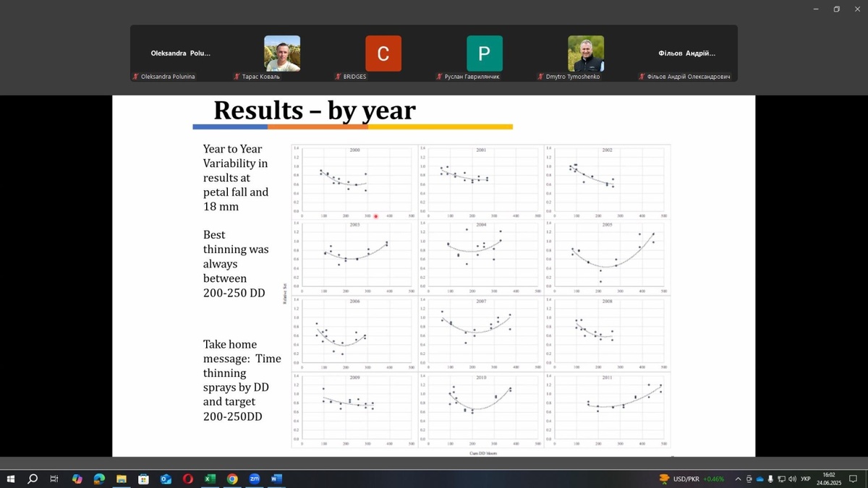
Task: Expand hidden system tray icons chevron
Action: pyautogui.click(x=738, y=479)
